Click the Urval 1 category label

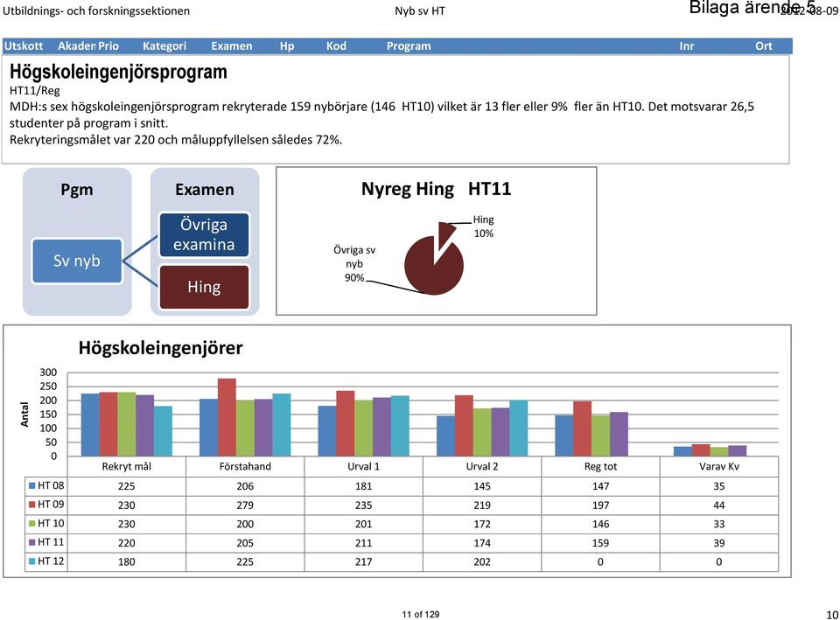point(363,466)
